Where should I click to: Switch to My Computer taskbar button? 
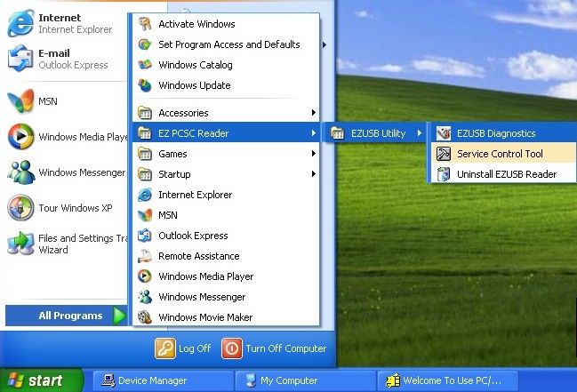[305, 380]
